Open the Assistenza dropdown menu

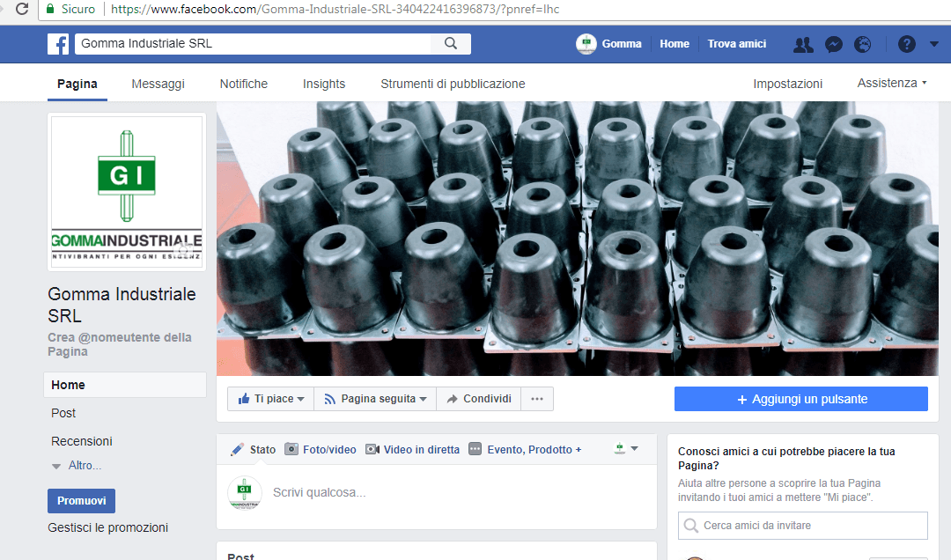pyautogui.click(x=892, y=83)
